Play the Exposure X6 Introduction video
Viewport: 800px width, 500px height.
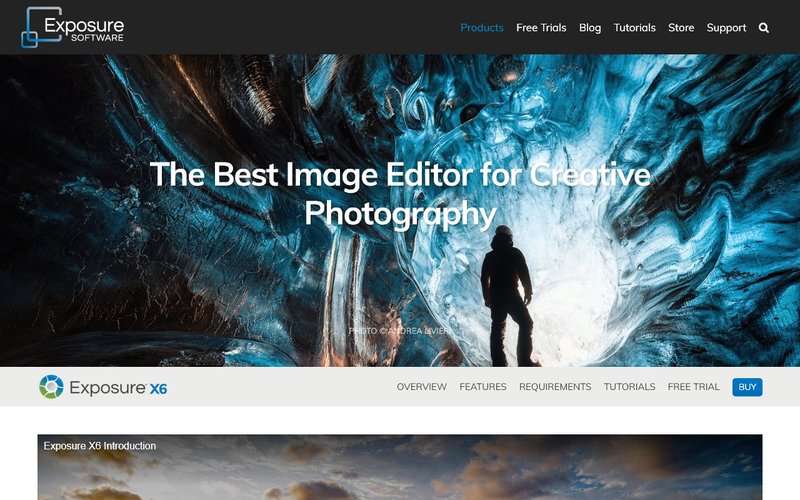click(400, 467)
